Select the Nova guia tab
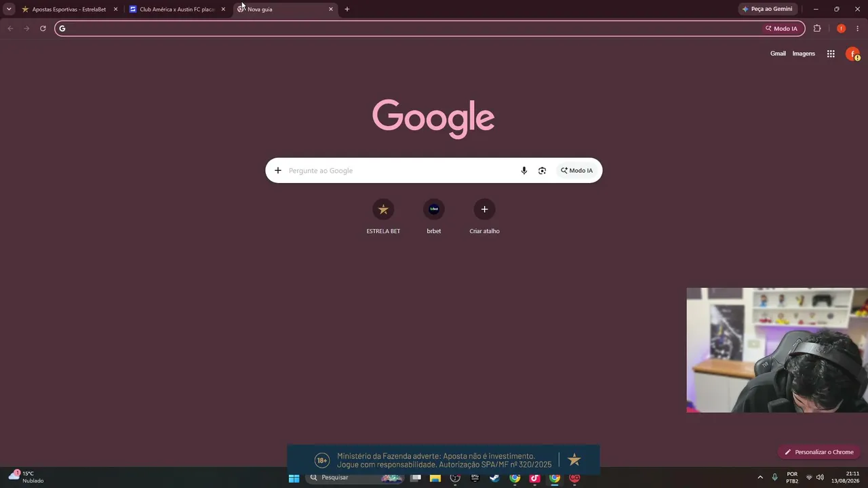The width and height of the screenshot is (868, 488). pyautogui.click(x=285, y=9)
